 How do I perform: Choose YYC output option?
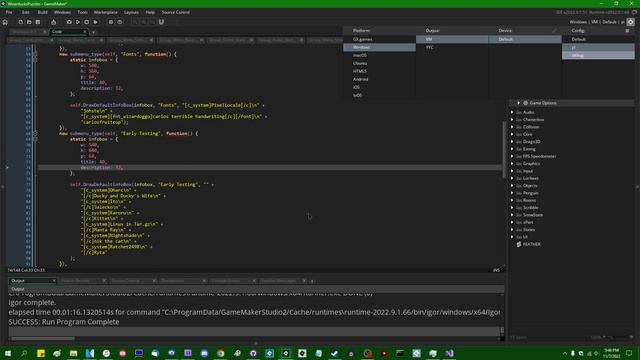point(452,47)
